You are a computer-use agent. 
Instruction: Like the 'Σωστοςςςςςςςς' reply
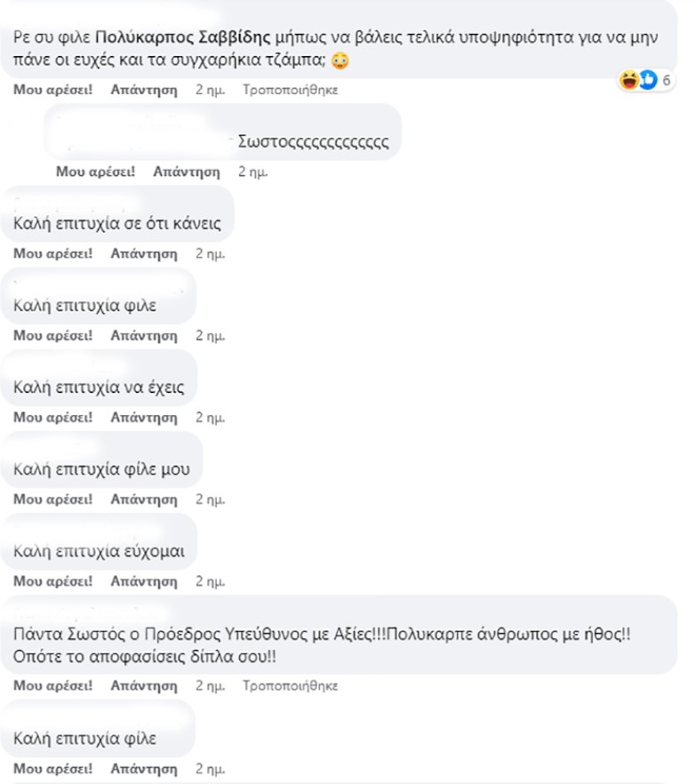tap(96, 172)
